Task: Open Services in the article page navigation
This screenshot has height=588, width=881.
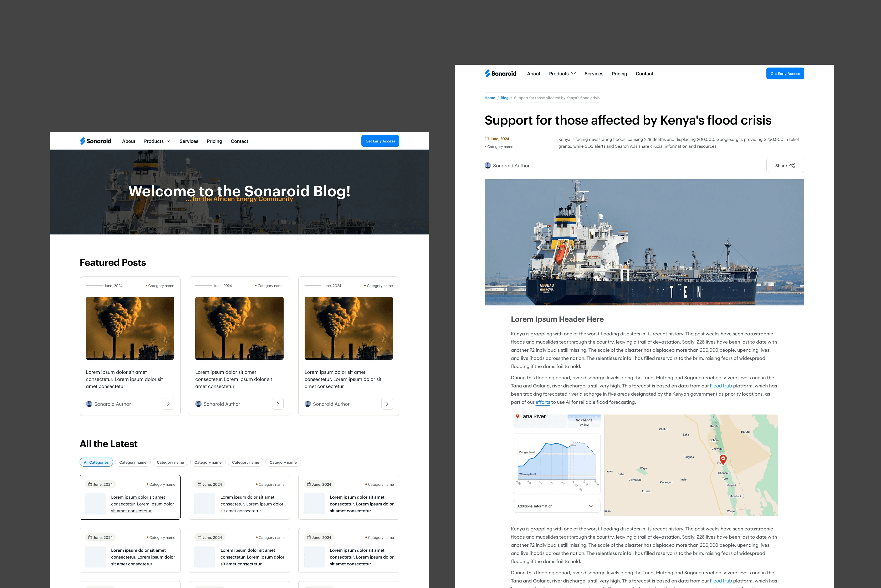Action: coord(593,74)
